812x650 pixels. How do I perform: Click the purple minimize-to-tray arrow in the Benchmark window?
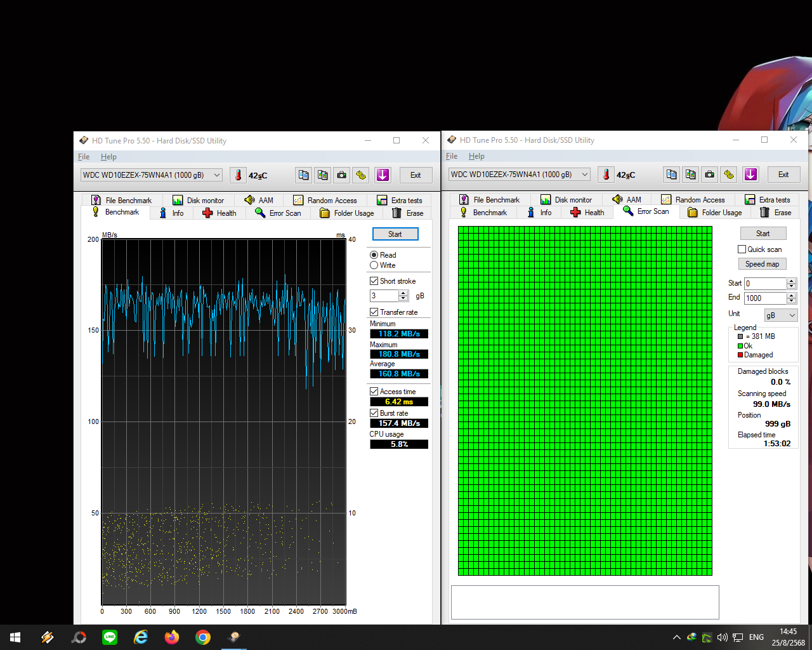383,175
